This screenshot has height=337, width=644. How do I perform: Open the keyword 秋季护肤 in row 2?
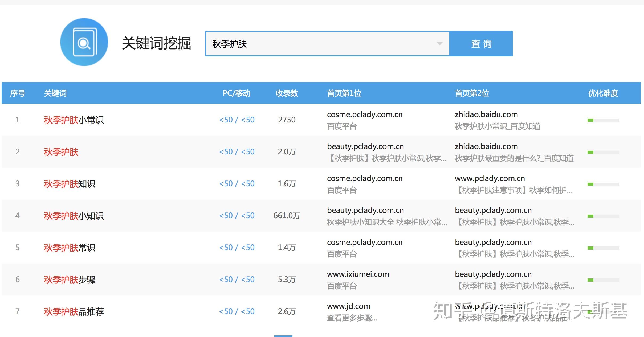61,152
